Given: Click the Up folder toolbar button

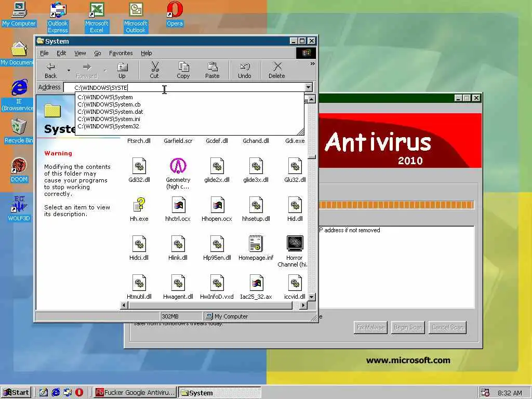Looking at the screenshot, I should tap(122, 70).
